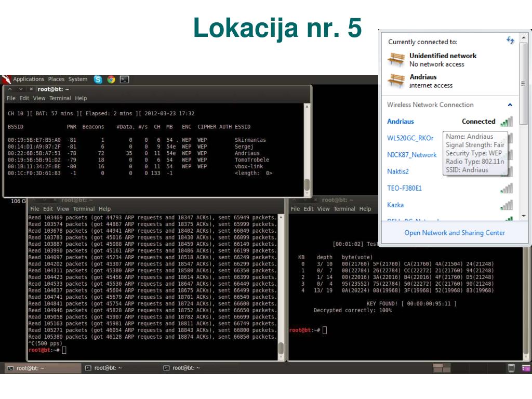532x399 pixels.
Task: Switch to first root@bt taskbar window
Action: click(42, 368)
